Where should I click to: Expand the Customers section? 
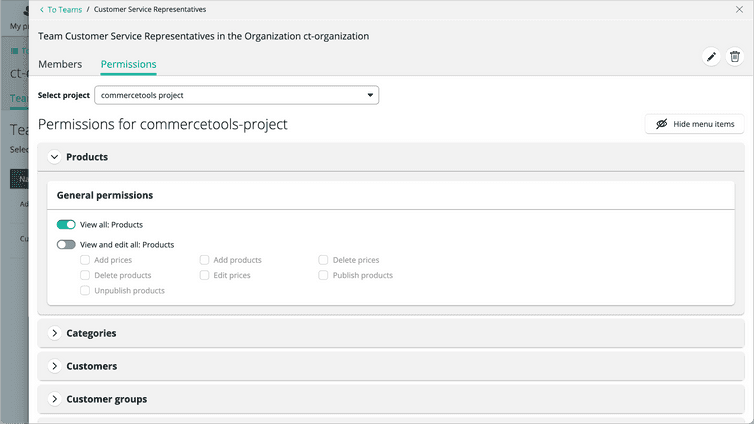[x=54, y=366]
